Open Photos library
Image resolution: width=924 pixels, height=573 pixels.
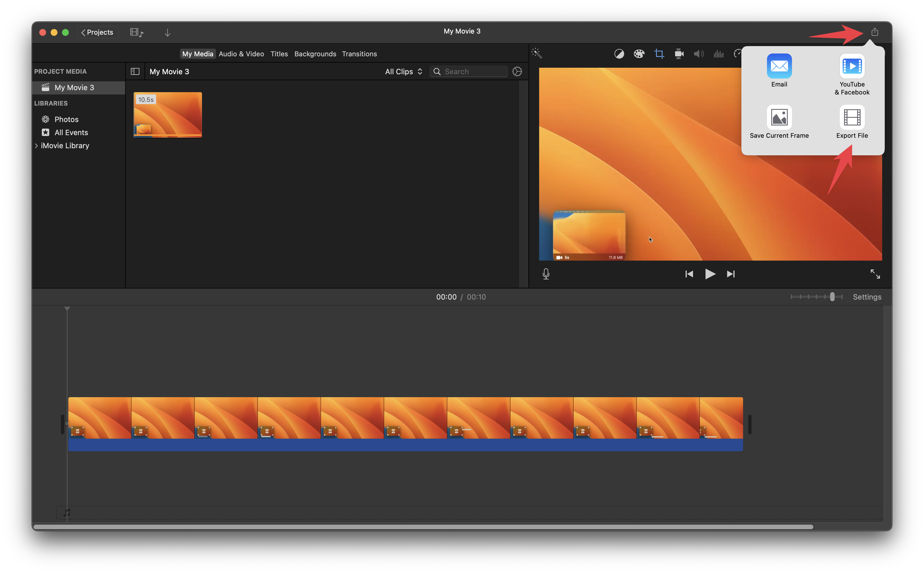(66, 119)
